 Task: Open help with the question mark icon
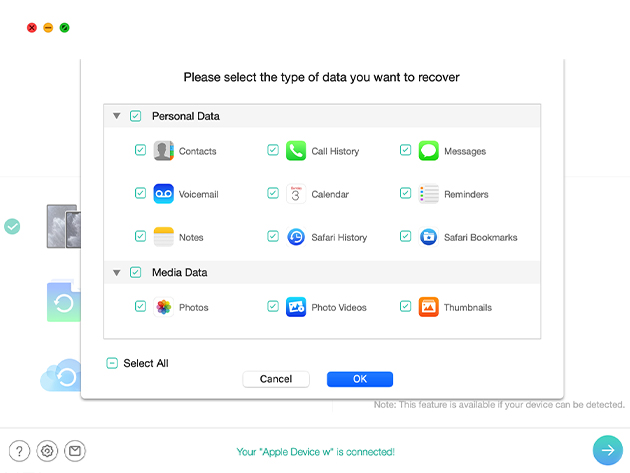click(x=19, y=451)
